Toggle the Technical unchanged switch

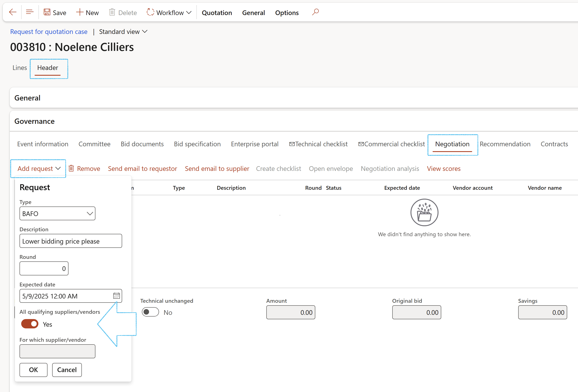point(151,312)
